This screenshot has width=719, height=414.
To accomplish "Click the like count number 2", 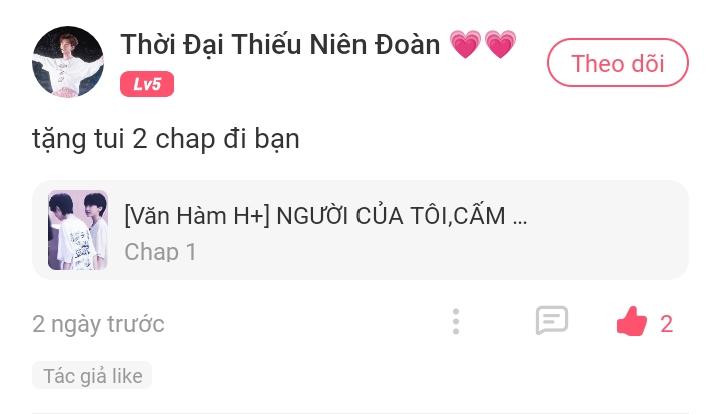I will (666, 324).
